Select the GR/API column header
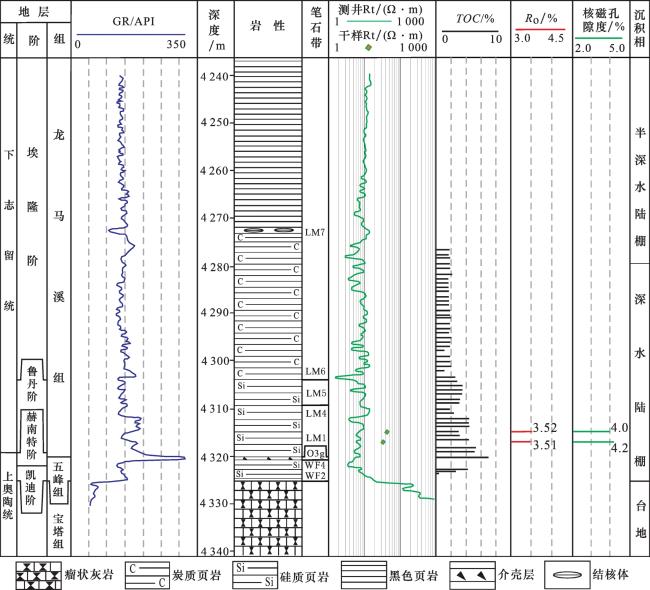This screenshot has height=590, width=650. (x=133, y=18)
